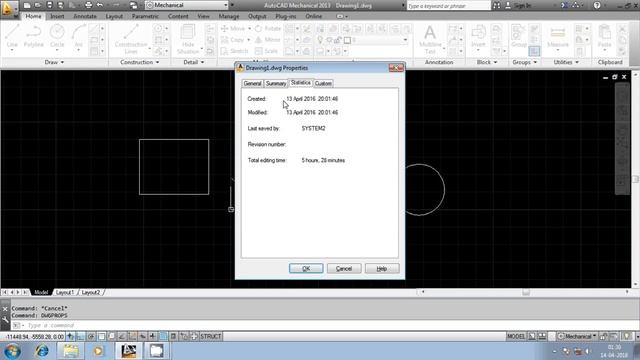Select the Rotate tool
640x360 pixels.
click(268, 29)
